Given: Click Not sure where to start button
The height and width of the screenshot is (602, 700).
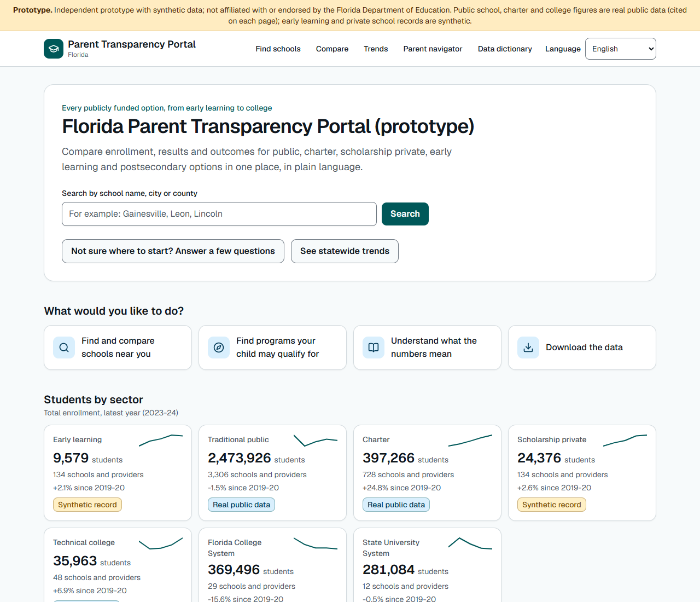Looking at the screenshot, I should (x=173, y=251).
